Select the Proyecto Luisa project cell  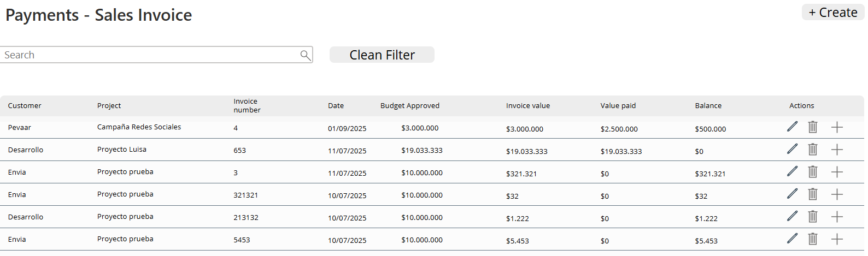tap(122, 150)
